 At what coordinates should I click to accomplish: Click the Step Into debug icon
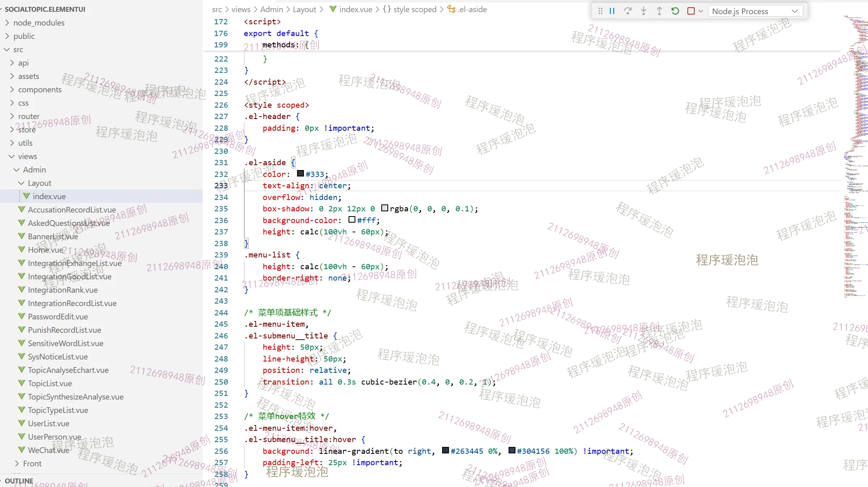(644, 11)
